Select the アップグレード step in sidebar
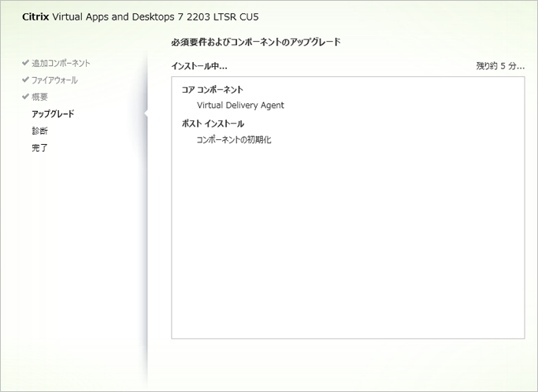The image size is (538, 392). point(53,114)
